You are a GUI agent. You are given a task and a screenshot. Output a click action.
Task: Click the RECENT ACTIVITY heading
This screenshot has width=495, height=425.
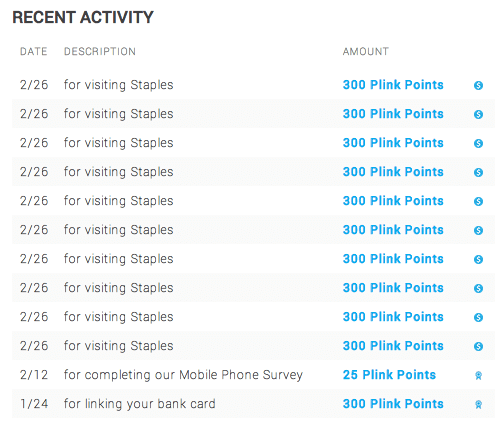[83, 17]
